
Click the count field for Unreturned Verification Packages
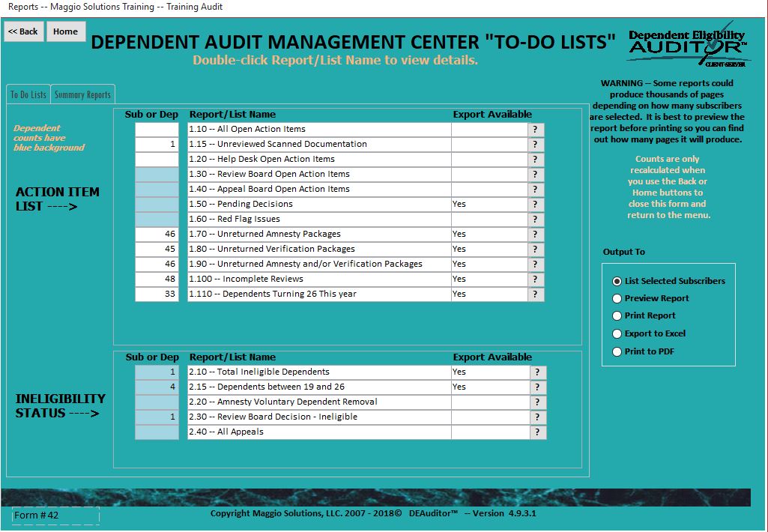coord(157,250)
